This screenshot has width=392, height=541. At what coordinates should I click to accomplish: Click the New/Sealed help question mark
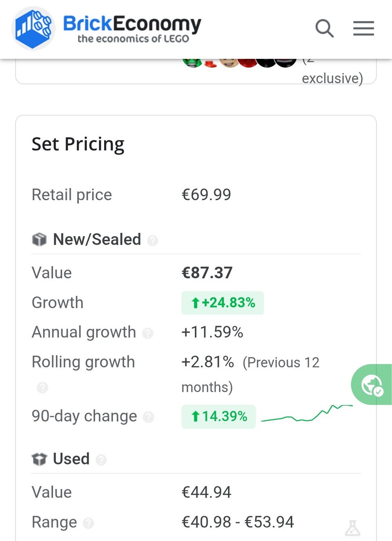coord(152,241)
